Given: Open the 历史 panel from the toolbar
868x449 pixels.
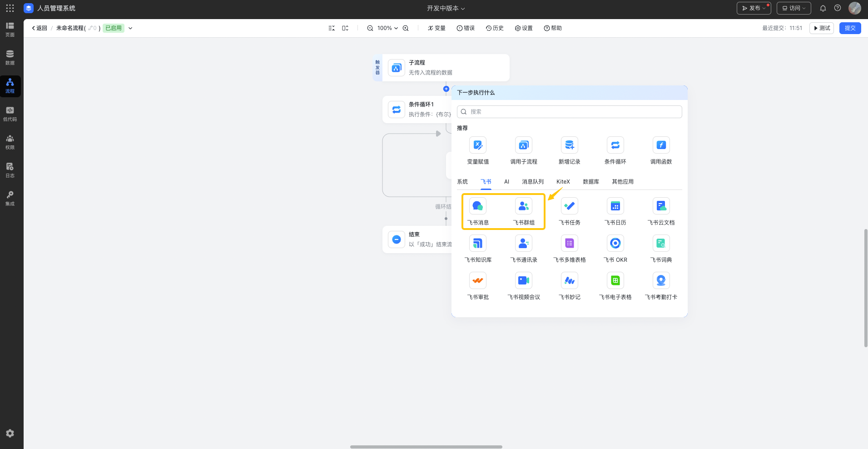Looking at the screenshot, I should coord(495,28).
